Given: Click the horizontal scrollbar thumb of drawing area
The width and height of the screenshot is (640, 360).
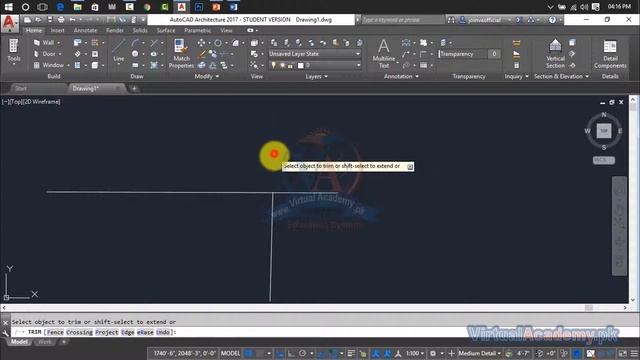Looking at the screenshot, I should (x=588, y=308).
